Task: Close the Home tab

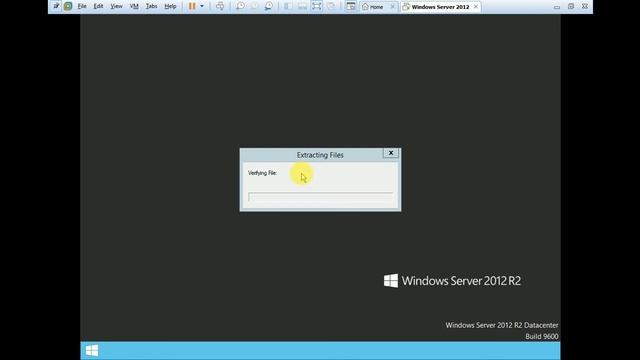Action: (x=392, y=7)
